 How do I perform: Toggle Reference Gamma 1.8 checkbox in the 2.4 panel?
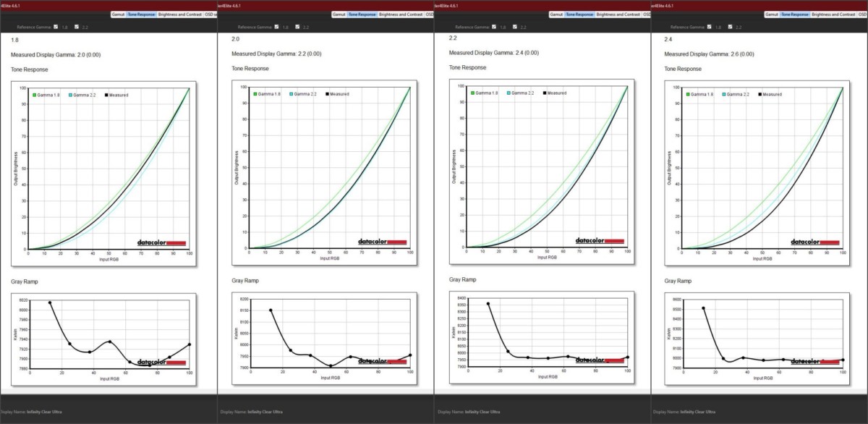pyautogui.click(x=710, y=27)
